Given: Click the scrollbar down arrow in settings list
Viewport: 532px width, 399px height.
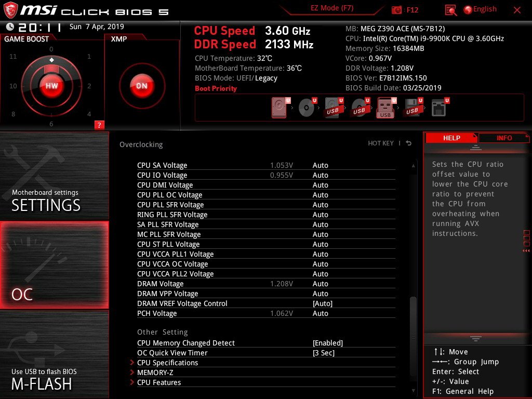Looking at the screenshot, I should pyautogui.click(x=413, y=391).
